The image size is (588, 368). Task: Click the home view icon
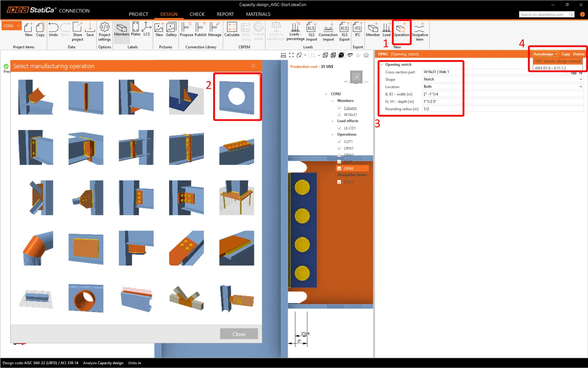pos(366,55)
